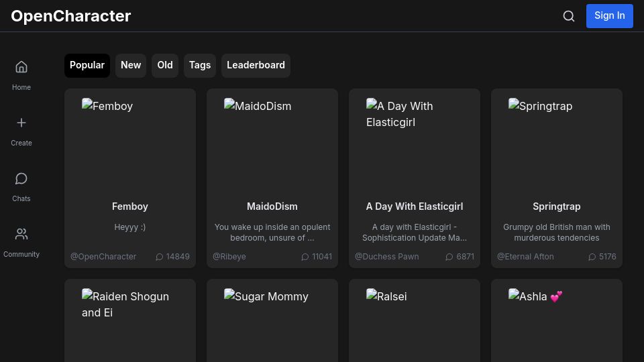Open author @OpenCharacter profile
The image size is (644, 362).
(x=103, y=257)
